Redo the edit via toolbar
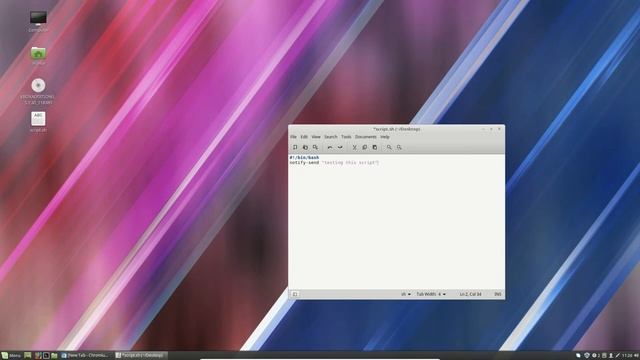This screenshot has width=640, height=360. click(340, 147)
